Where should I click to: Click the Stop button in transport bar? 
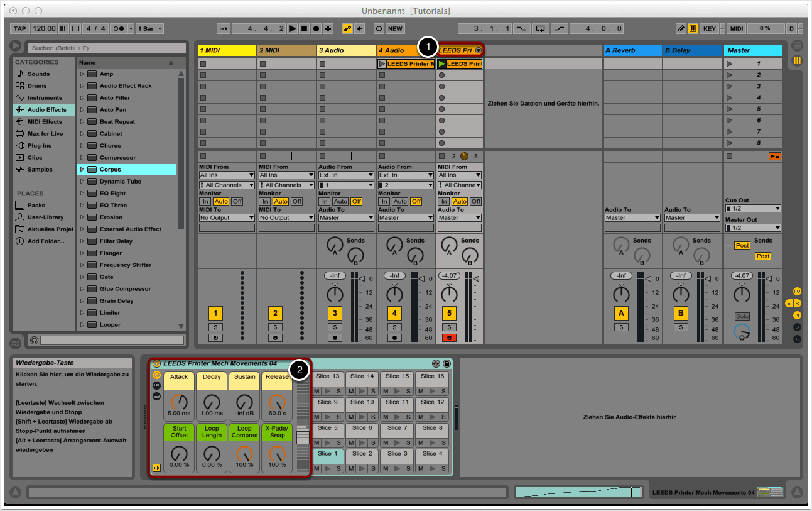click(304, 29)
